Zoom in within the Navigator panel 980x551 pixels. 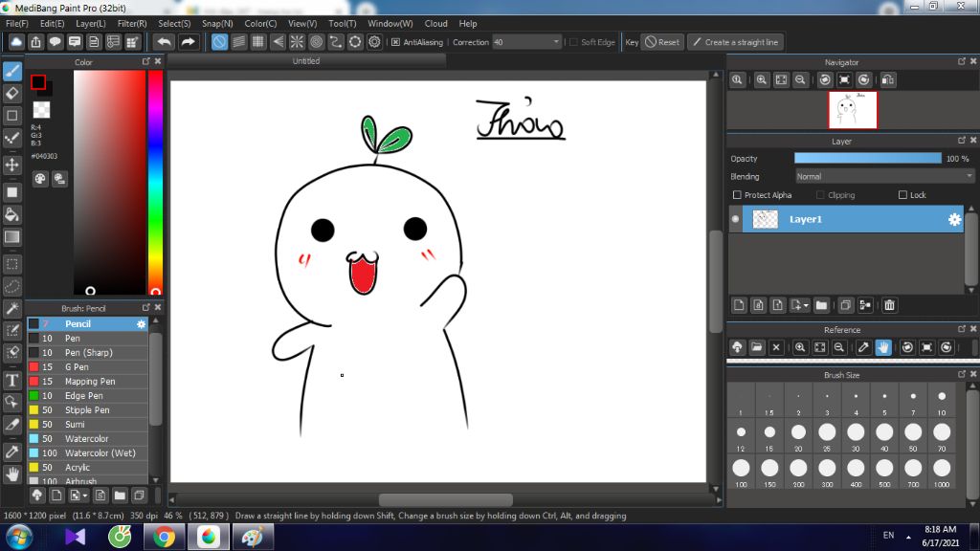[x=761, y=80]
